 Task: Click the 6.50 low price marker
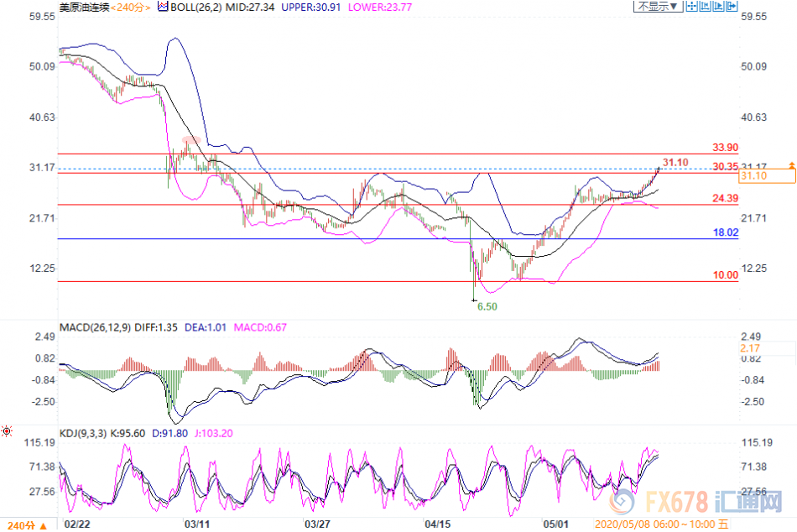(487, 306)
